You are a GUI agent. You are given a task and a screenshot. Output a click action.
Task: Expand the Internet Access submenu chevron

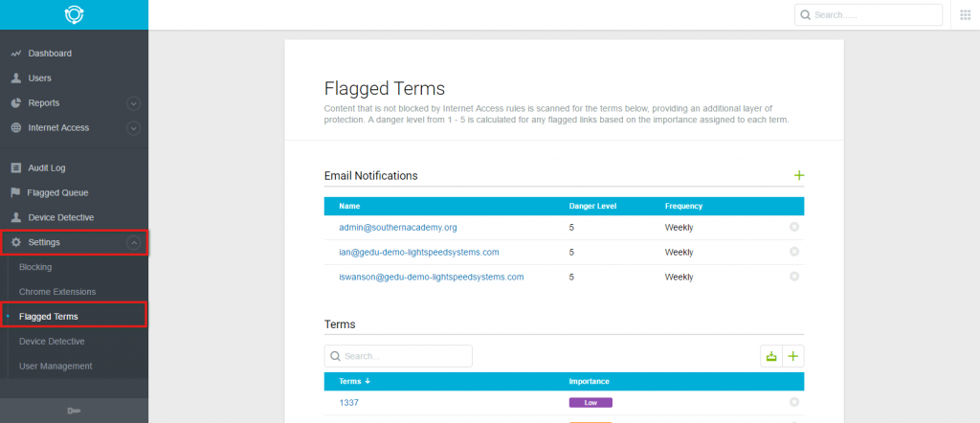pyautogui.click(x=134, y=128)
